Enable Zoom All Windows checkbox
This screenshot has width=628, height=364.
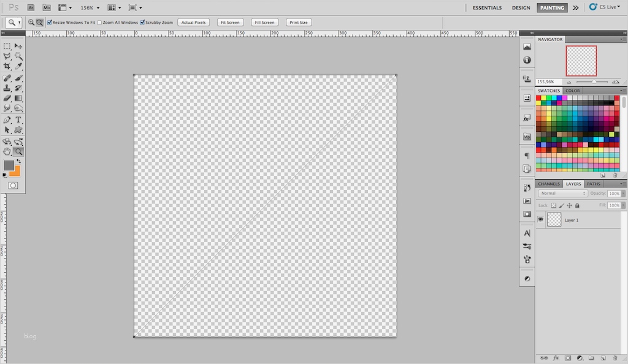point(100,23)
